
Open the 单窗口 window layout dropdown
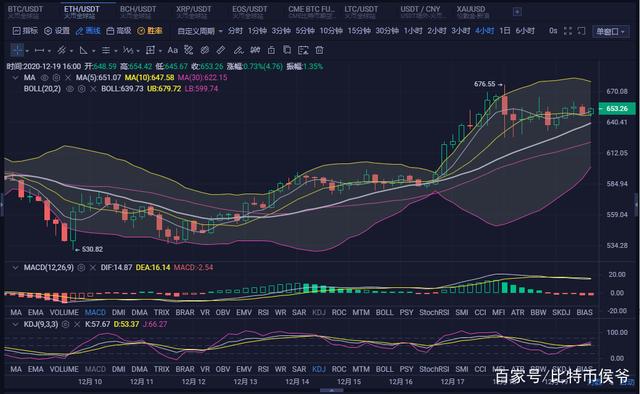coord(610,31)
